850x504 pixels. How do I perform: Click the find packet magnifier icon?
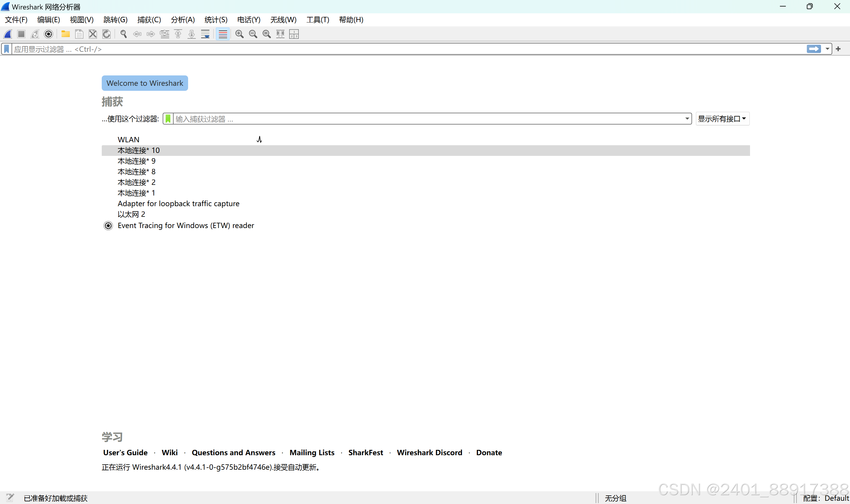(x=124, y=34)
